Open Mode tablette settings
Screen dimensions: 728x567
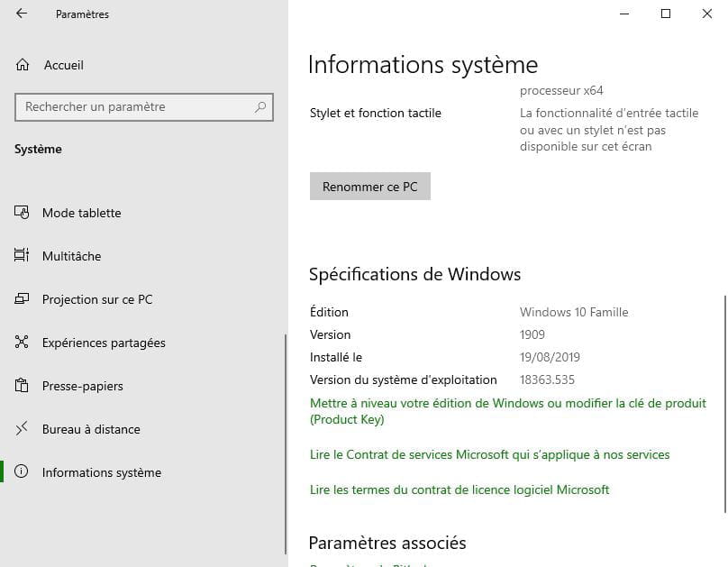click(82, 213)
